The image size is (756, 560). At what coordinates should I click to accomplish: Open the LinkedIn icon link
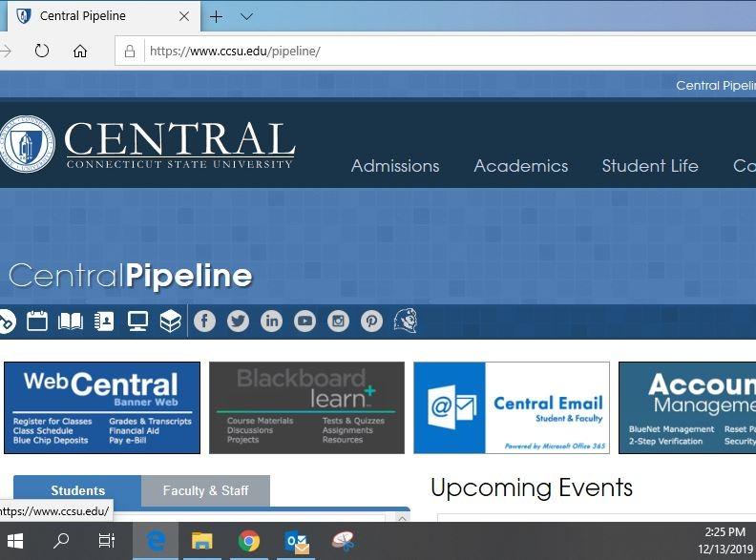271,321
